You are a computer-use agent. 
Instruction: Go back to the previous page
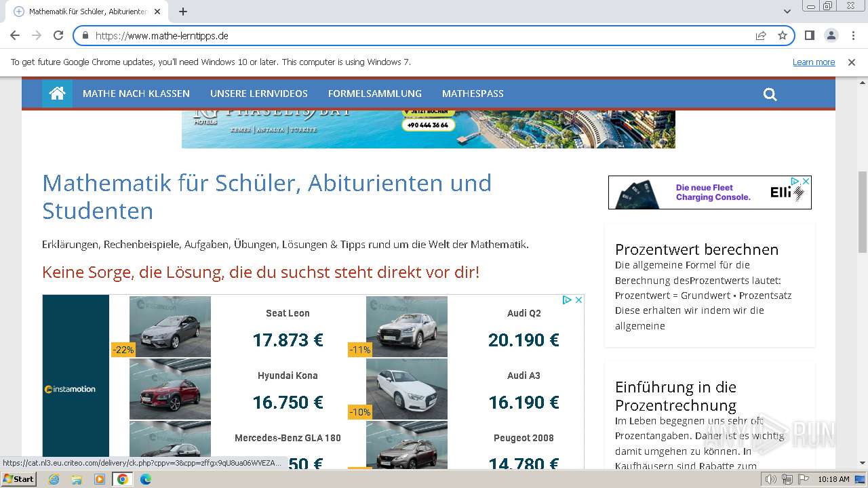coord(15,36)
